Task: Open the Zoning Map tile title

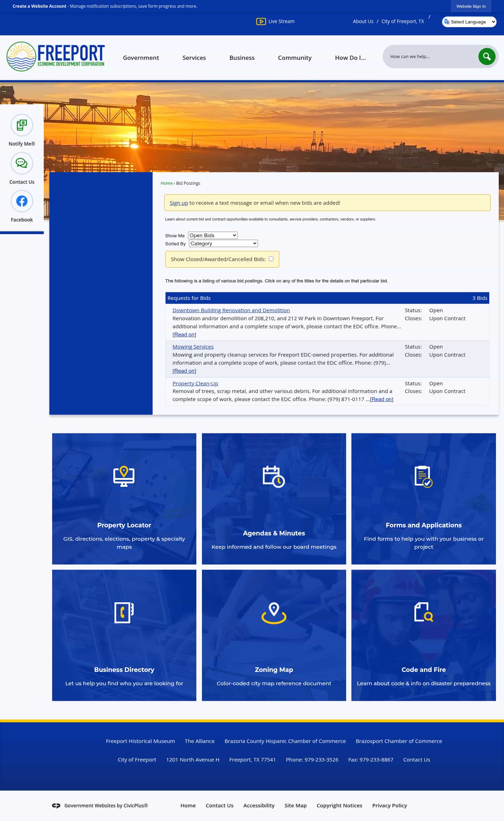Action: 274,669
